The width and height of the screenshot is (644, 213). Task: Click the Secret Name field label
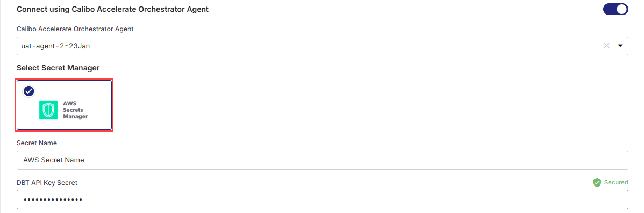[37, 143]
